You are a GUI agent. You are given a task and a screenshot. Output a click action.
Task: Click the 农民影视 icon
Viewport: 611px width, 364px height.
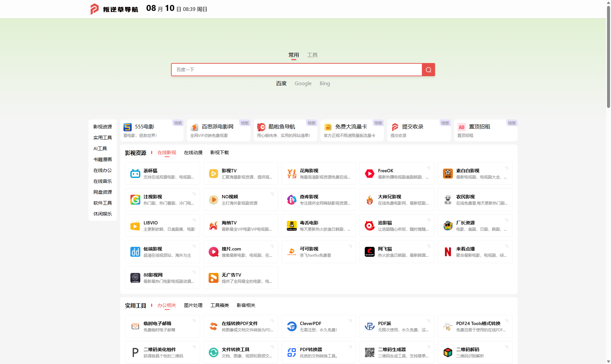tap(448, 200)
